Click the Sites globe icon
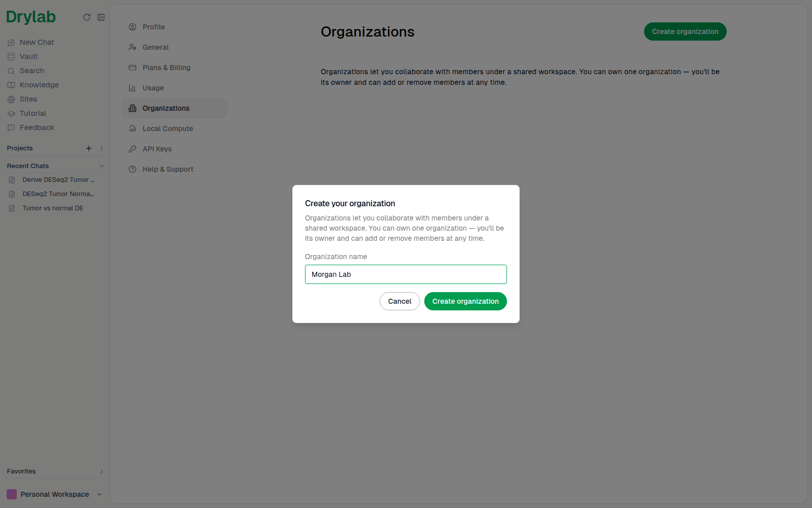812x508 pixels. [11, 100]
